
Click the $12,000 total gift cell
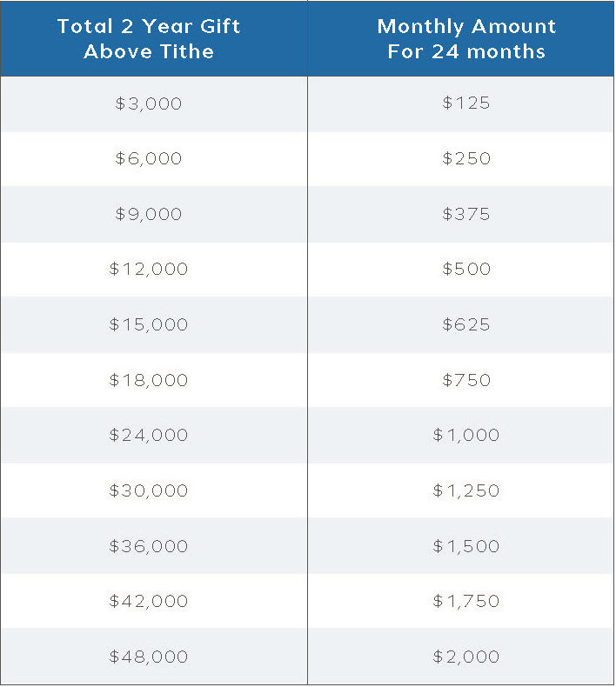pos(149,269)
